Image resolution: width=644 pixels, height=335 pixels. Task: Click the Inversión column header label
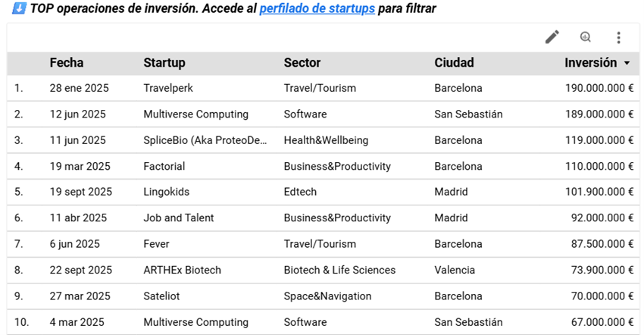click(x=590, y=63)
